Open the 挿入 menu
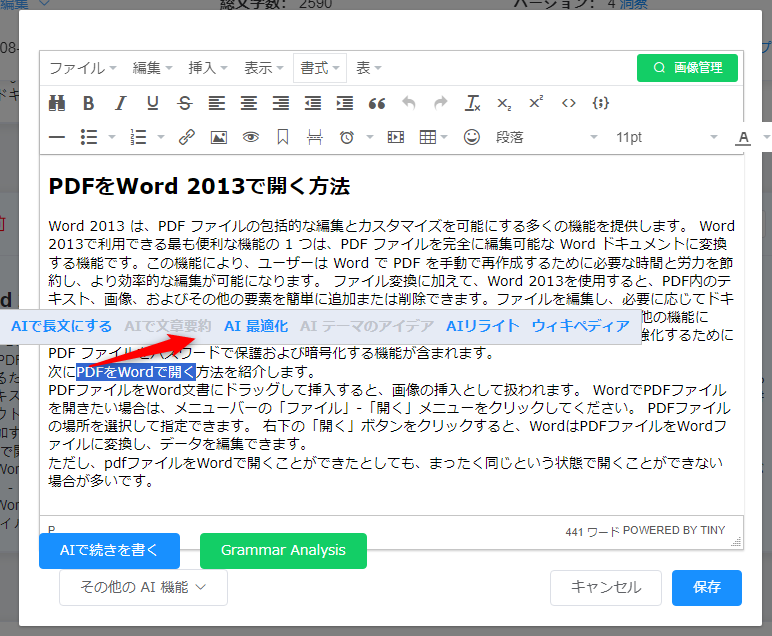772x636 pixels. pyautogui.click(x=208, y=68)
